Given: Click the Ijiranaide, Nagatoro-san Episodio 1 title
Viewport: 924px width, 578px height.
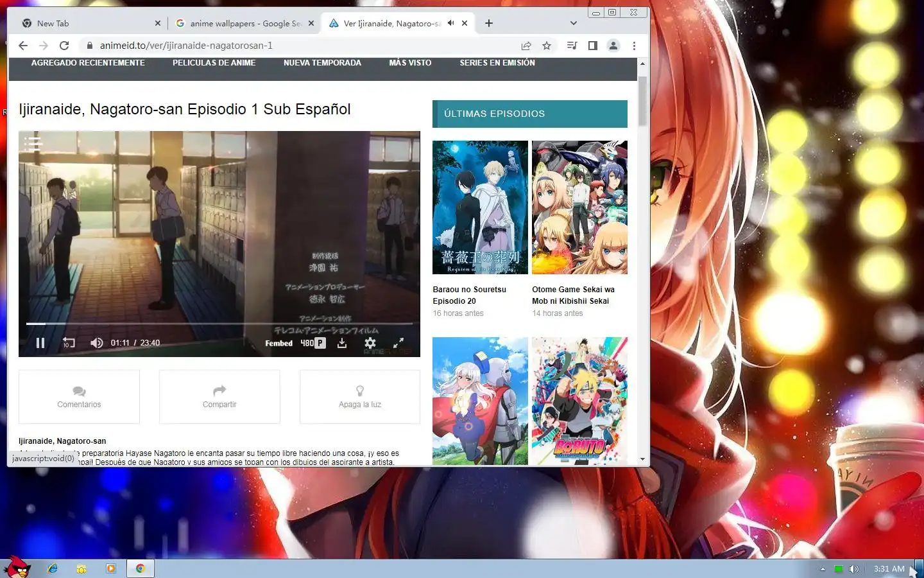Looking at the screenshot, I should click(x=185, y=109).
